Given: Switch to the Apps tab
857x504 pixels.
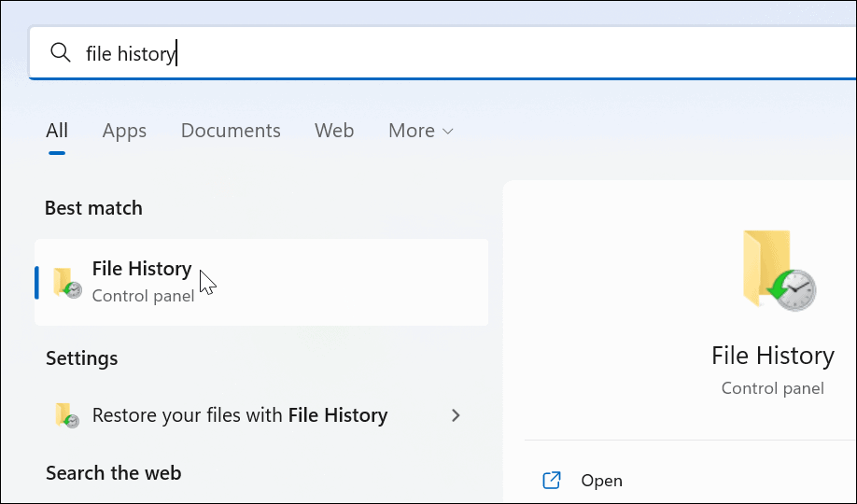Looking at the screenshot, I should tap(124, 132).
